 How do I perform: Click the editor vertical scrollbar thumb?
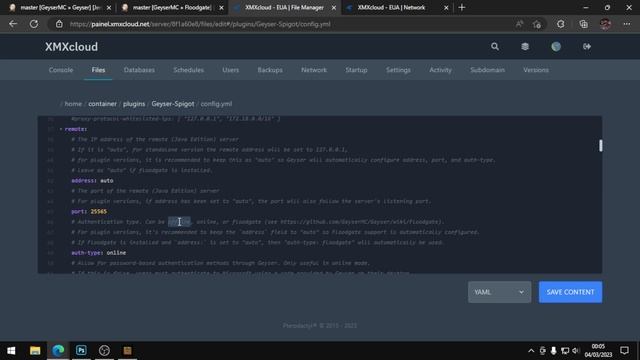(600, 145)
